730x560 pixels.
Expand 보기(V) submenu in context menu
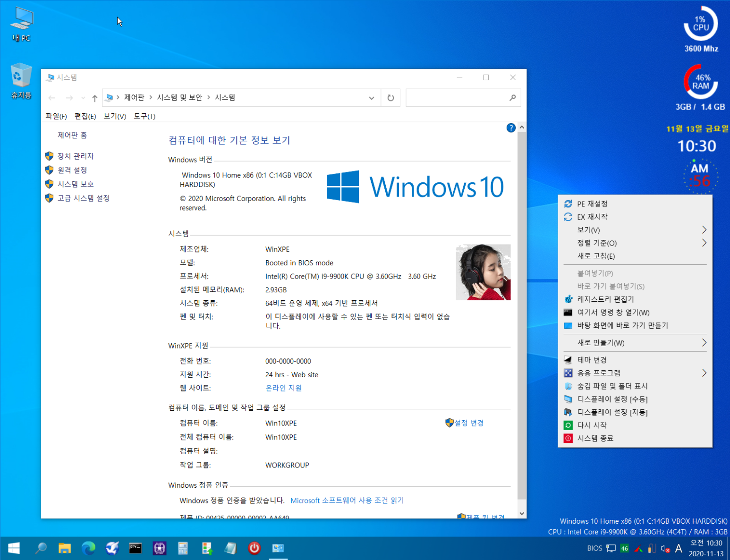[635, 230]
